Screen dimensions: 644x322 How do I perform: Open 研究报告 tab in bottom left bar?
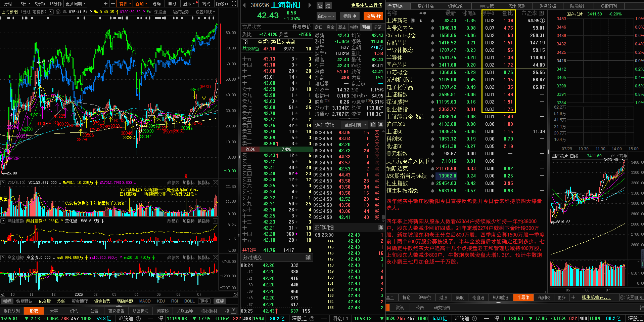(x=116, y=311)
